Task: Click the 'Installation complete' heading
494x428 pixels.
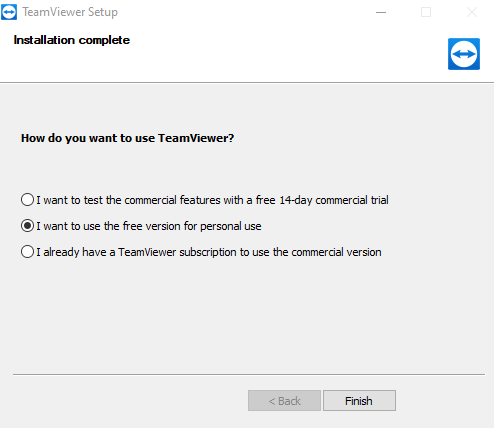Action: [x=72, y=40]
